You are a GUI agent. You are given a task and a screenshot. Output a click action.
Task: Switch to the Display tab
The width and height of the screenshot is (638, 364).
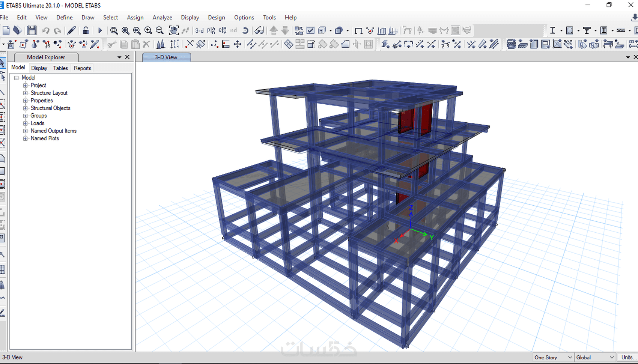39,68
